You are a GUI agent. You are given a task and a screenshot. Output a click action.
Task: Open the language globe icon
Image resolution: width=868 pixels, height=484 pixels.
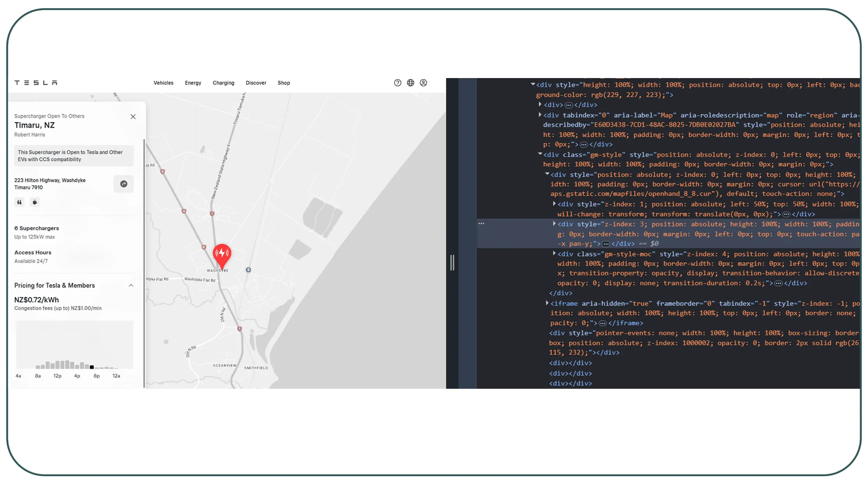410,82
